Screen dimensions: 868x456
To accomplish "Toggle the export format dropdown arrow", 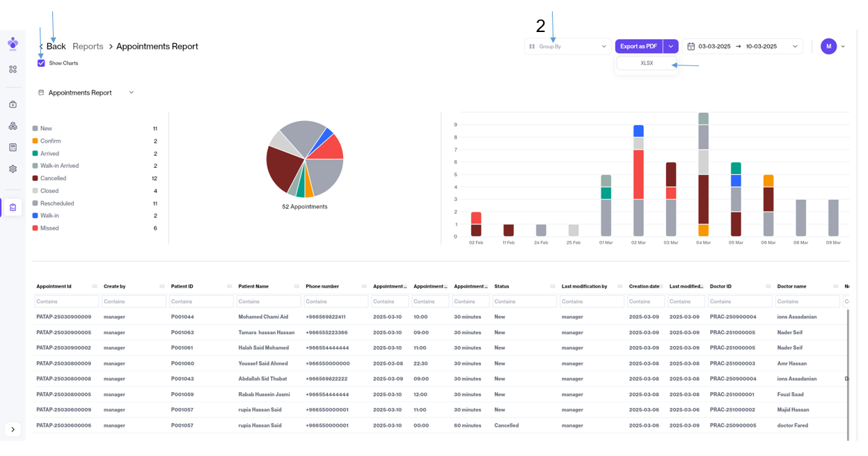I will point(670,47).
